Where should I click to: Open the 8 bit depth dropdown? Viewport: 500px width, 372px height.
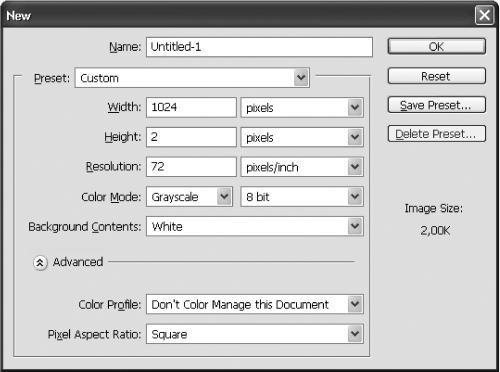pos(302,197)
